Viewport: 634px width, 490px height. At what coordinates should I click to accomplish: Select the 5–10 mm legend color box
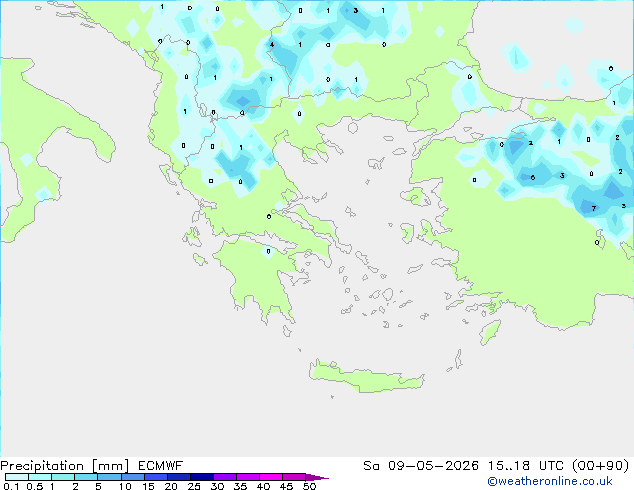click(x=109, y=477)
